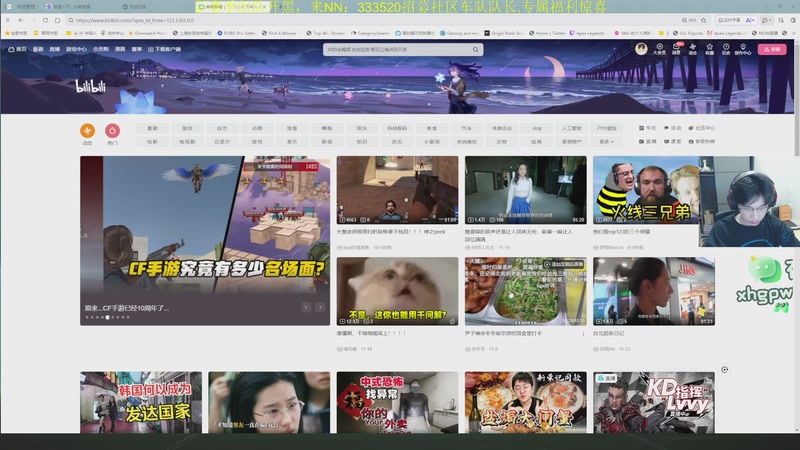
Task: Select 纪录片 category chip
Action: 222,141
